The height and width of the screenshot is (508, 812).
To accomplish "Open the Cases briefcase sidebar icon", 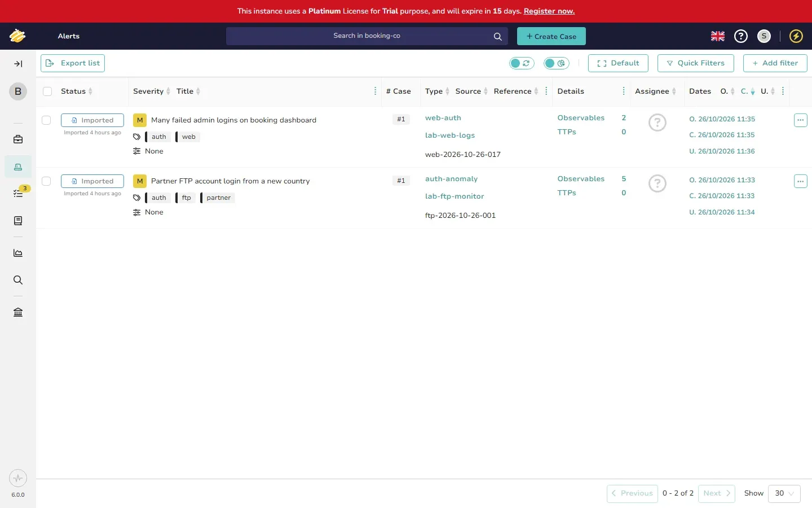I will pyautogui.click(x=18, y=139).
